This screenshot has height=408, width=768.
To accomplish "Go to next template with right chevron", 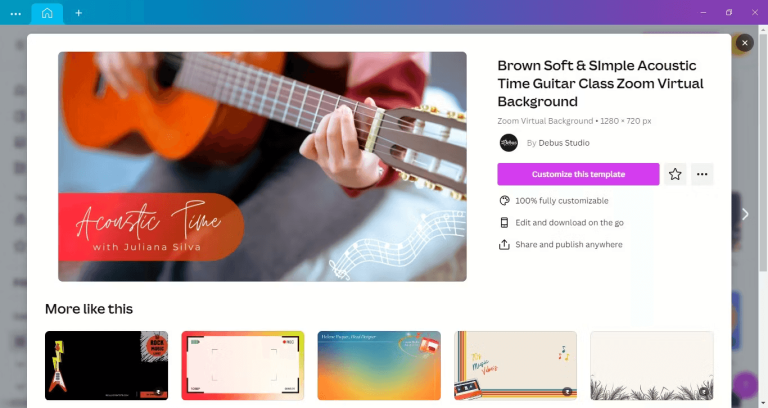I will click(x=745, y=214).
